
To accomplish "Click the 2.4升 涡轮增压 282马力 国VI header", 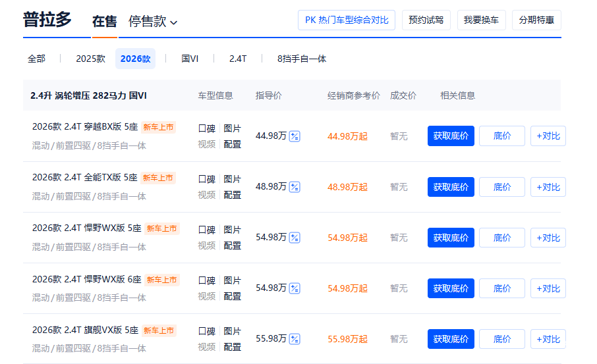I will 88,95.
